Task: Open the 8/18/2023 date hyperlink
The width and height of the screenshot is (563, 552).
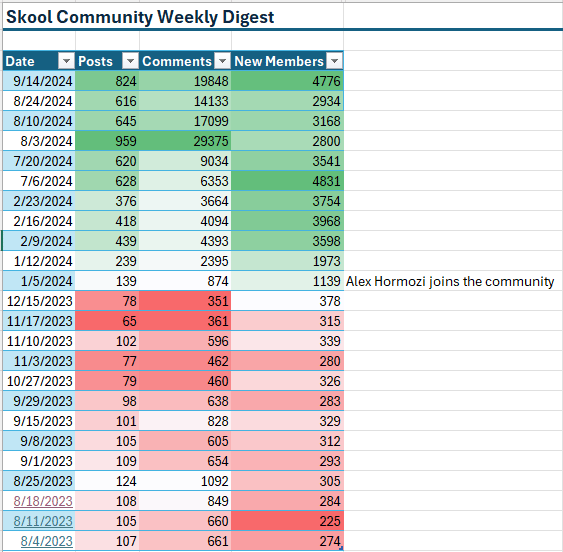Action: [x=43, y=501]
